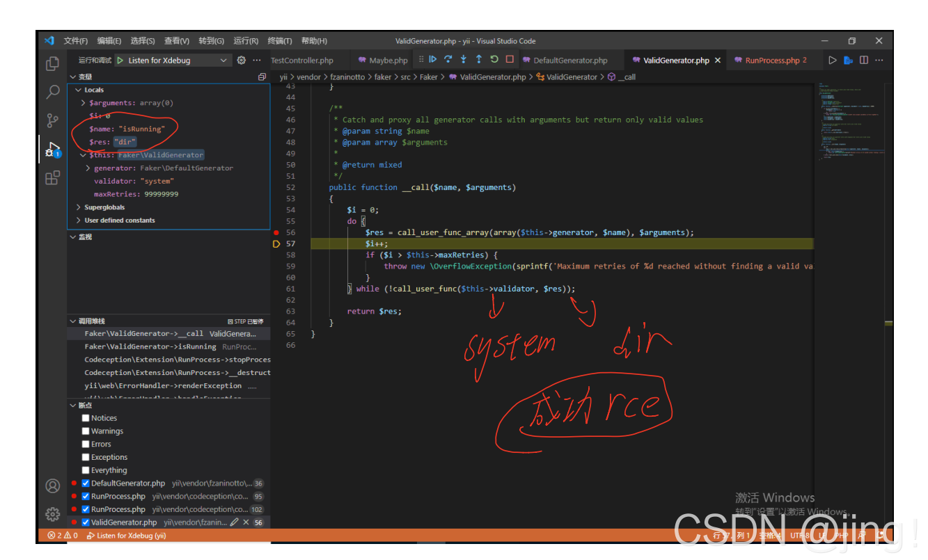Open errors and warnings in status bar

click(63, 536)
